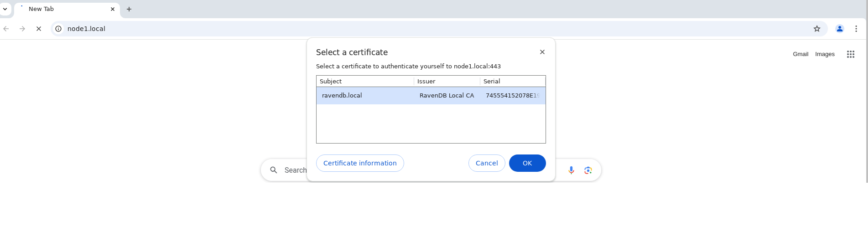Close the New Tab tab
The height and width of the screenshot is (252, 868).
(x=113, y=9)
